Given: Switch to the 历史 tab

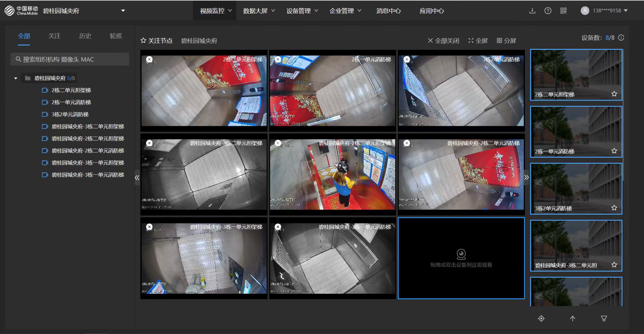Looking at the screenshot, I should (x=85, y=36).
